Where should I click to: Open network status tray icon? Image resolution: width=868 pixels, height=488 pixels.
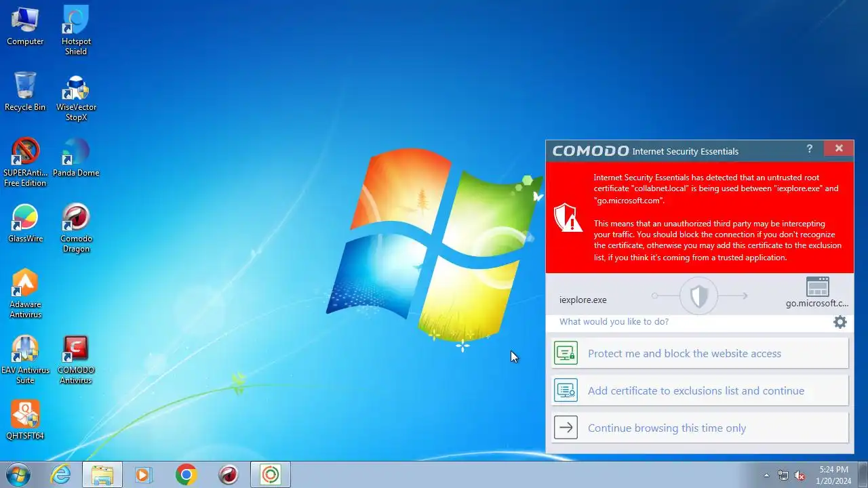click(x=783, y=475)
